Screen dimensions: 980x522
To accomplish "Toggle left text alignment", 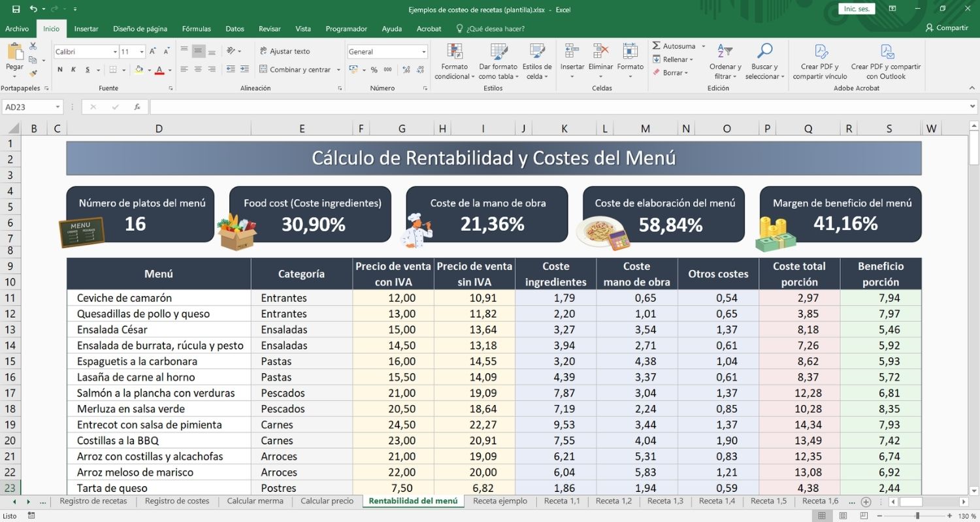I will [x=184, y=69].
